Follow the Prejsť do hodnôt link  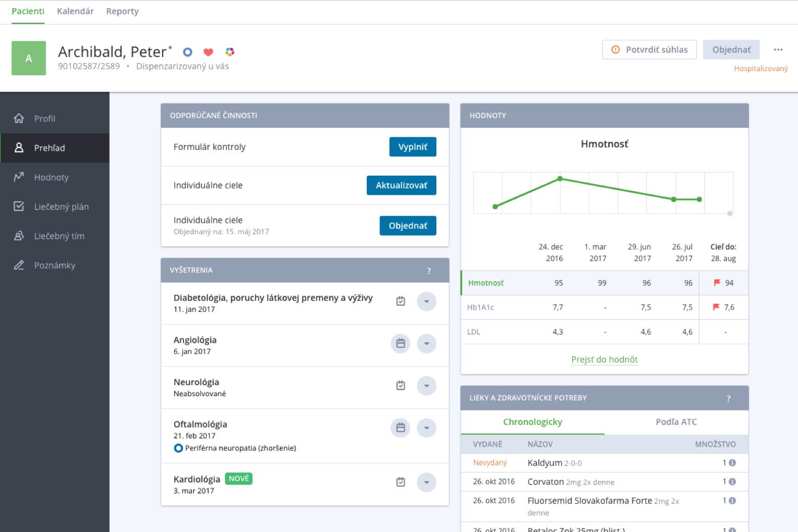pos(604,359)
